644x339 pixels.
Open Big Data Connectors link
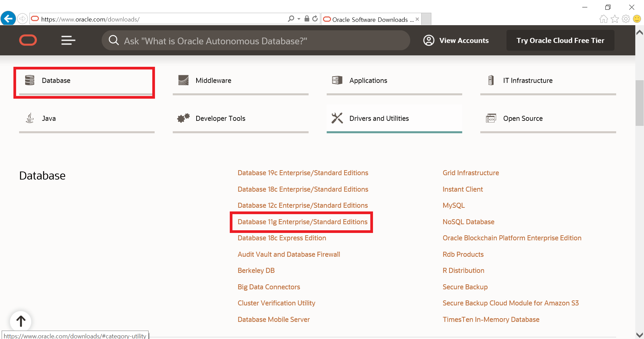coord(269,287)
